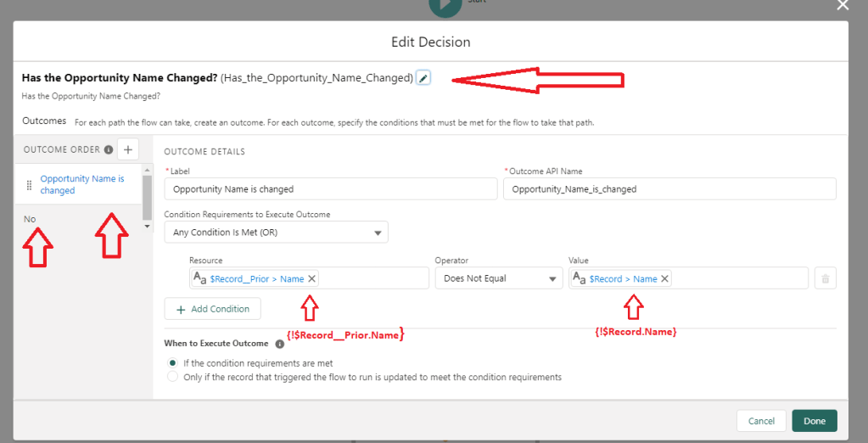Image resolution: width=868 pixels, height=443 pixels.
Task: Cancel the Edit Decision dialog
Action: click(x=761, y=421)
